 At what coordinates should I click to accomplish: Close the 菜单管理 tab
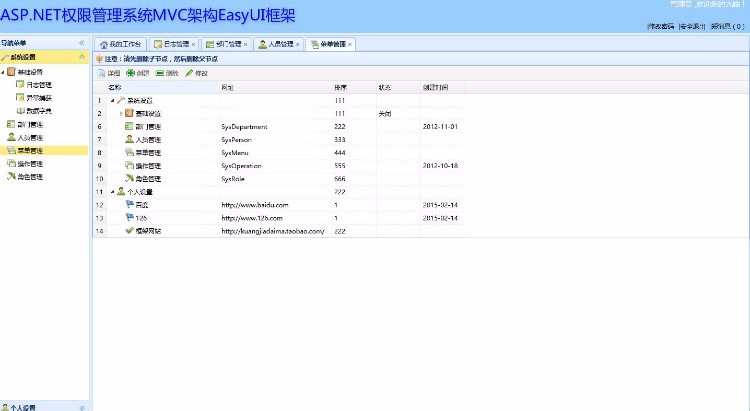tap(350, 44)
